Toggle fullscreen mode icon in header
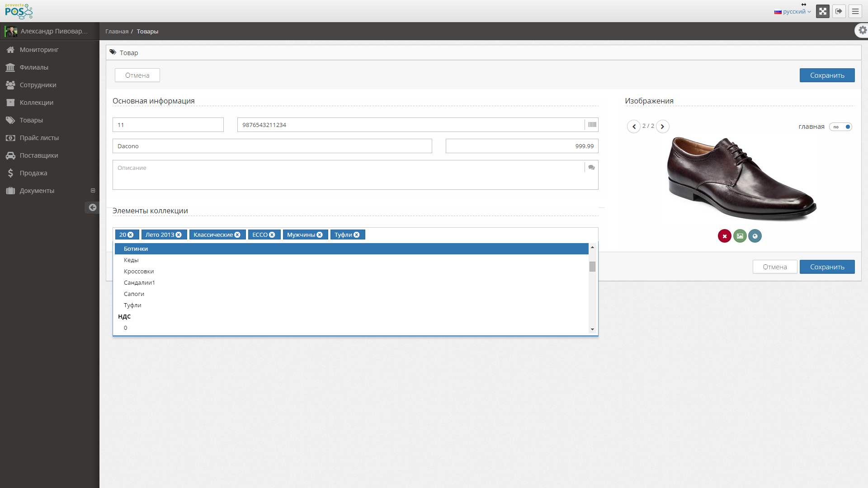 pos(822,11)
